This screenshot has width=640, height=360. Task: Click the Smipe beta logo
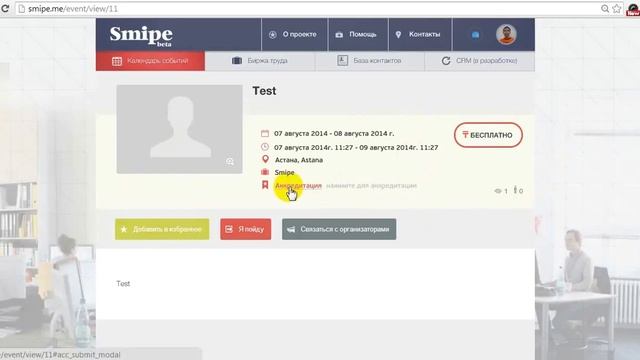[141, 36]
